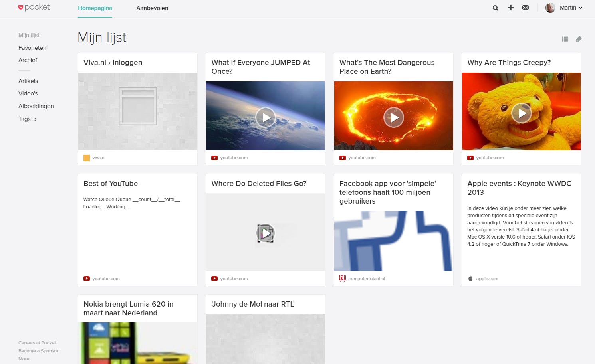Click YouTube favicon under 'Most Dangerous Place'
Viewport: 595px width, 364px height.
(343, 158)
